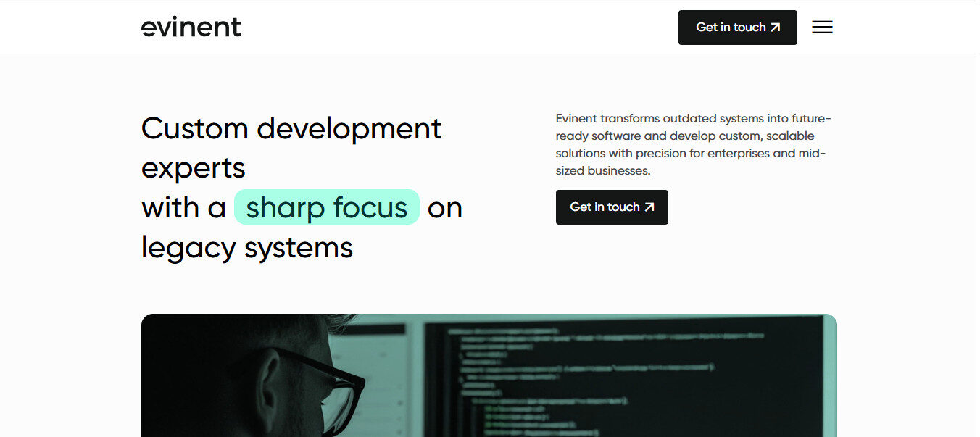
Task: Open navigation using the menu icon near Get in touch
Action: pos(822,27)
